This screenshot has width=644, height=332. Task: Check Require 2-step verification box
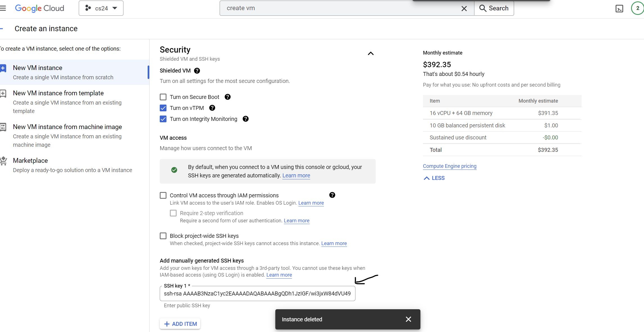click(x=173, y=213)
